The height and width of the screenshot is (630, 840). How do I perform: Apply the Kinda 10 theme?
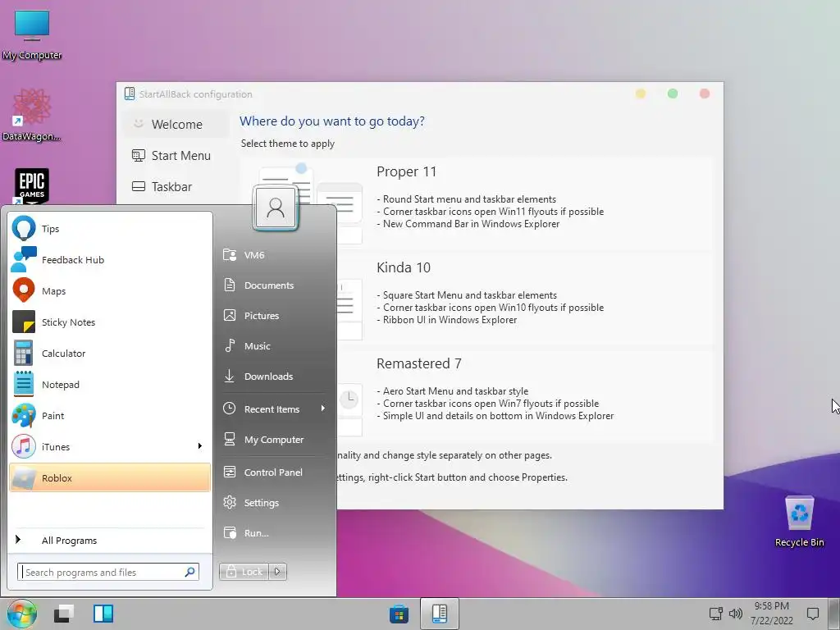[477, 299]
